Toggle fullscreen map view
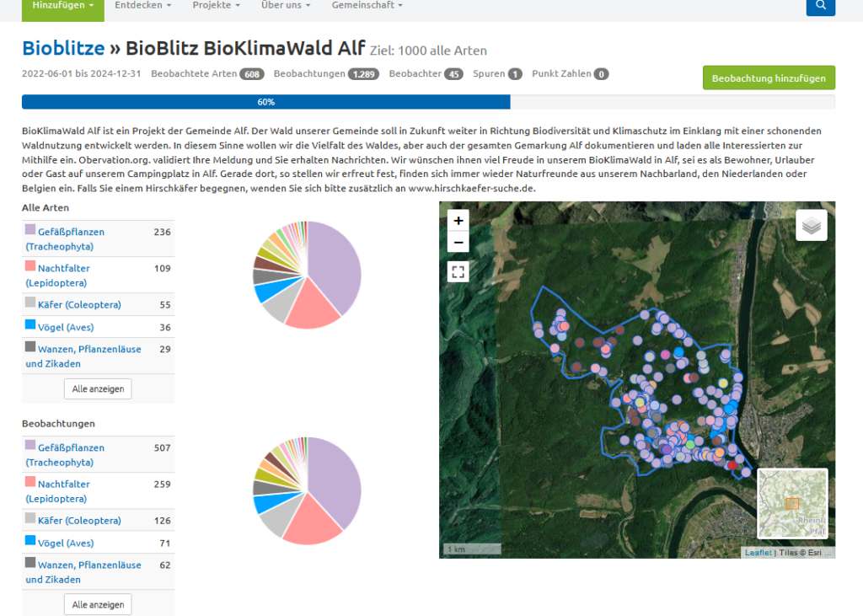863x616 pixels. point(458,271)
